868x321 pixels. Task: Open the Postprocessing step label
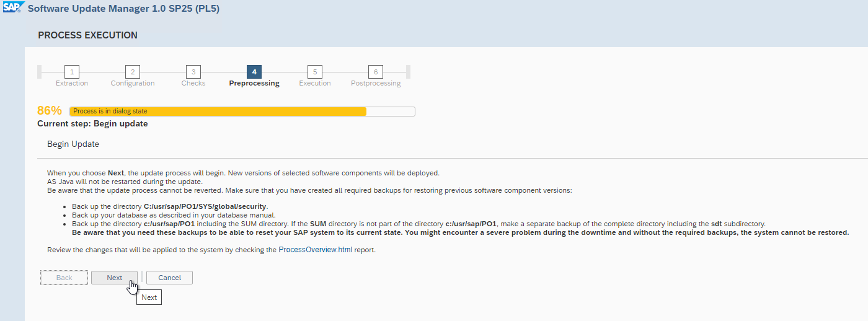click(376, 83)
